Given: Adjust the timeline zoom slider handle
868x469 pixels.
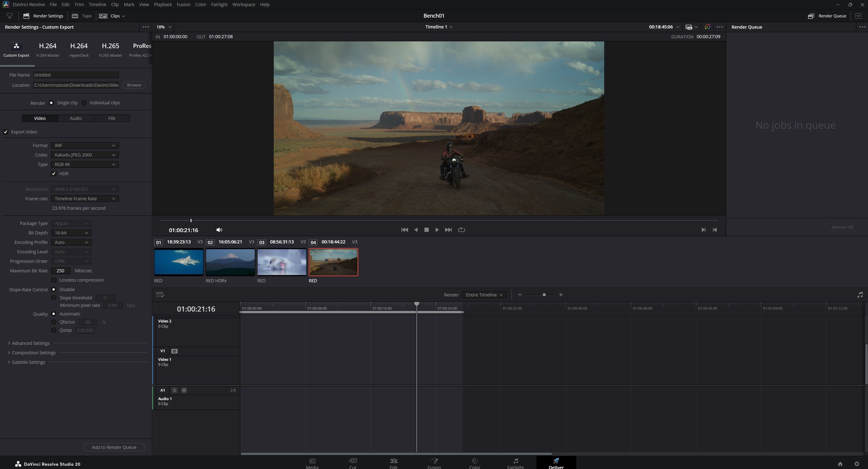Looking at the screenshot, I should coord(544,295).
